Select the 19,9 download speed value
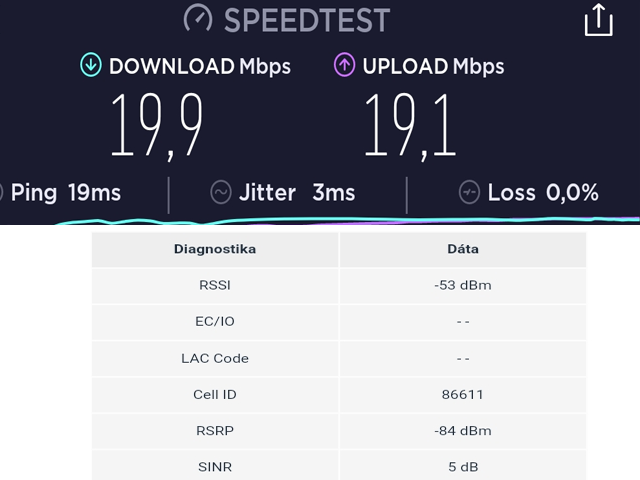This screenshot has height=480, width=640. [x=156, y=125]
